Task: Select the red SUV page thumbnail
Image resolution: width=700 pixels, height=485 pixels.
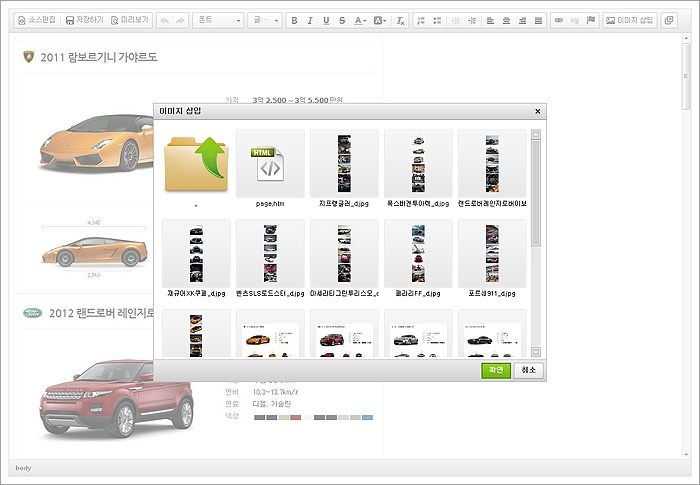Action: click(344, 333)
